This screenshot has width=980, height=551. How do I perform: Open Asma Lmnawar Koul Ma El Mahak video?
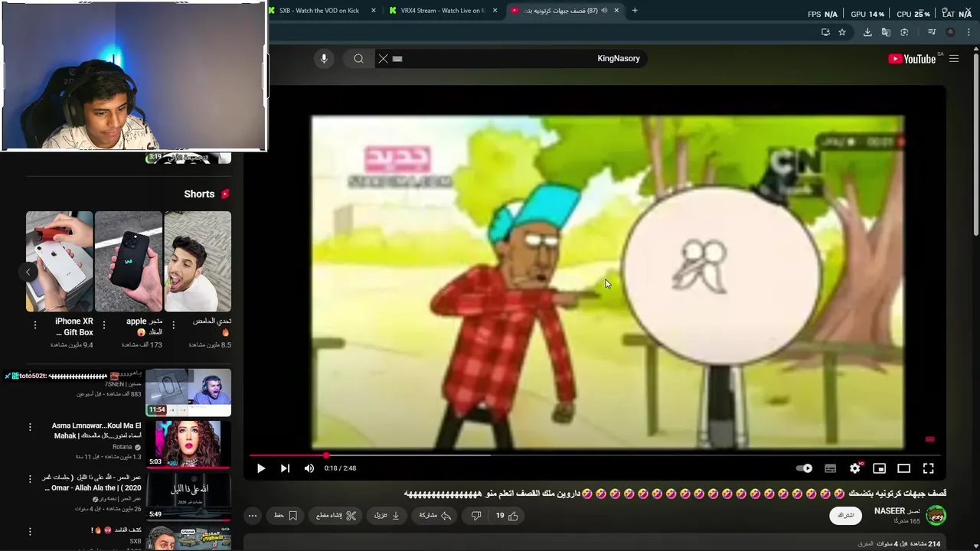tap(96, 431)
